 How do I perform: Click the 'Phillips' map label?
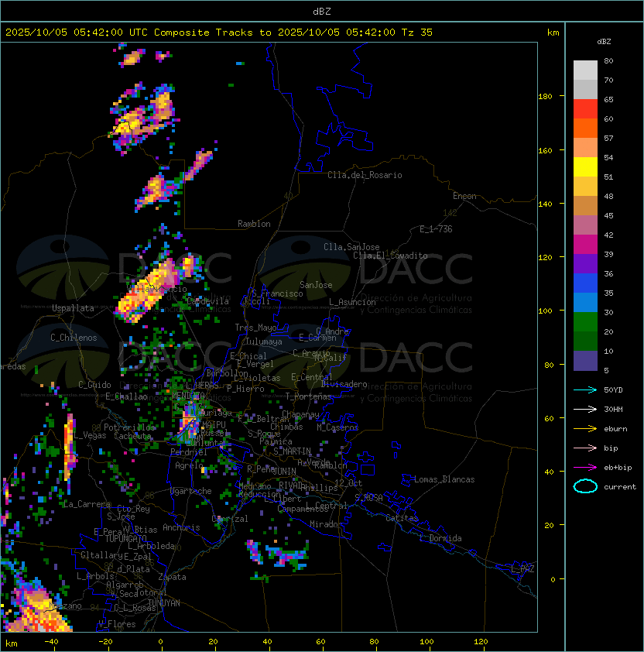tap(319, 487)
